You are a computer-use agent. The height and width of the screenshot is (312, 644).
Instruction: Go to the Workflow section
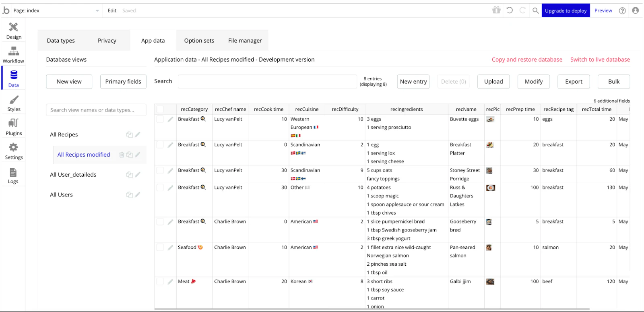coord(14,55)
